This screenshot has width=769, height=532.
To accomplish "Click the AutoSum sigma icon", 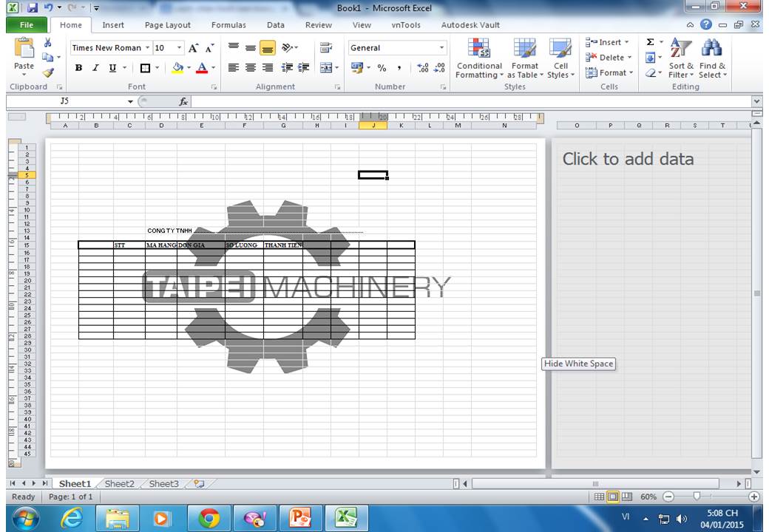I will [x=650, y=43].
